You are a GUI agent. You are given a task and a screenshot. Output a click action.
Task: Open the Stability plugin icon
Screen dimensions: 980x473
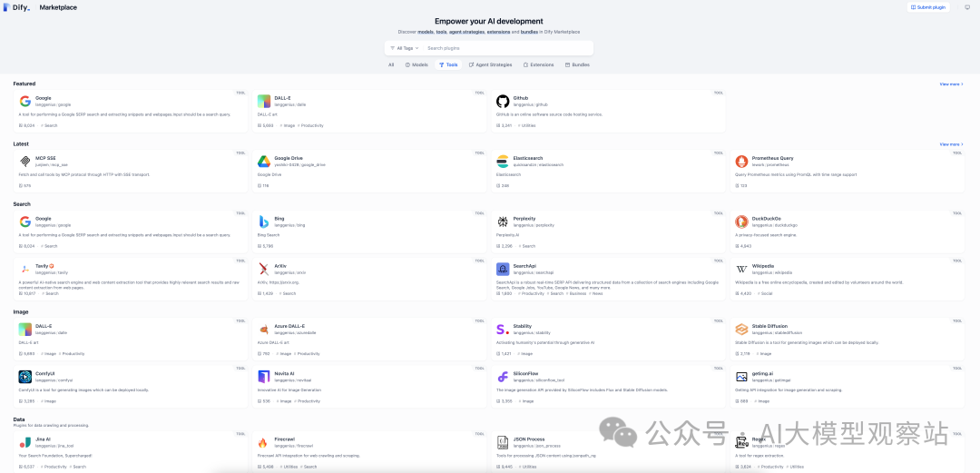pyautogui.click(x=503, y=329)
